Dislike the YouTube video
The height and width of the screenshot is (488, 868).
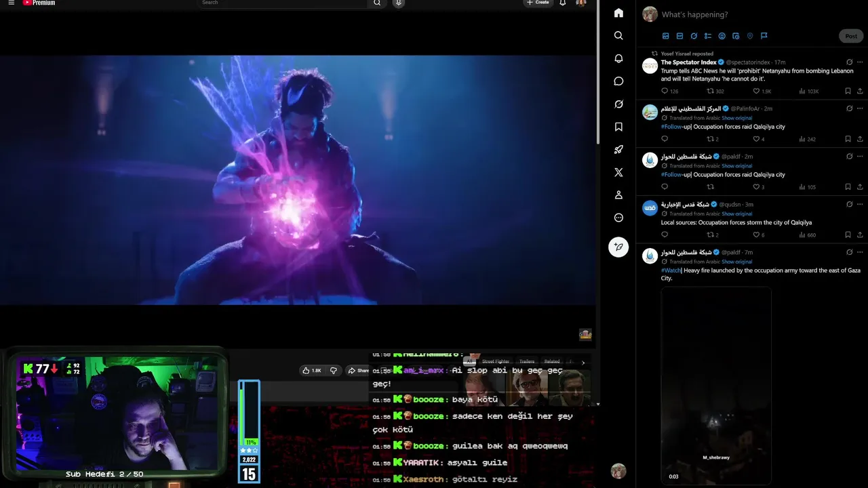tap(333, 370)
